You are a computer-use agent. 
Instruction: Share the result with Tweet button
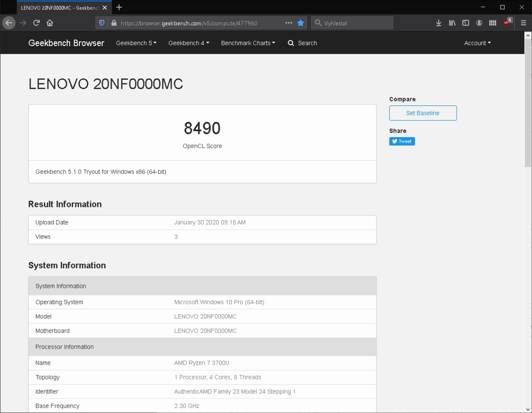point(402,141)
